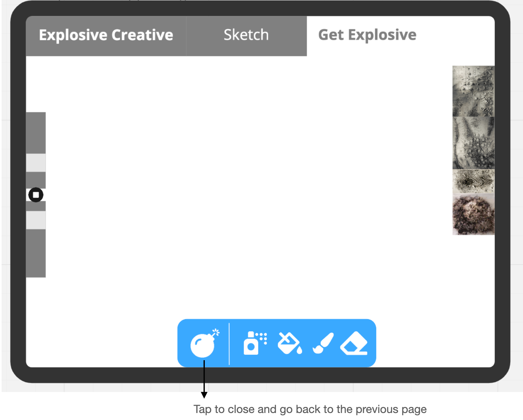The height and width of the screenshot is (420, 523).
Task: Choose the third narrow explosion texture thumbnail
Action: pos(473,181)
